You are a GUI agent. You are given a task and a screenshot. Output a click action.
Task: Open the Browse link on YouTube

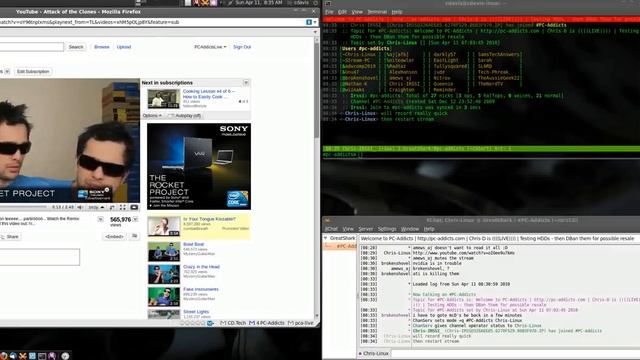(x=102, y=47)
